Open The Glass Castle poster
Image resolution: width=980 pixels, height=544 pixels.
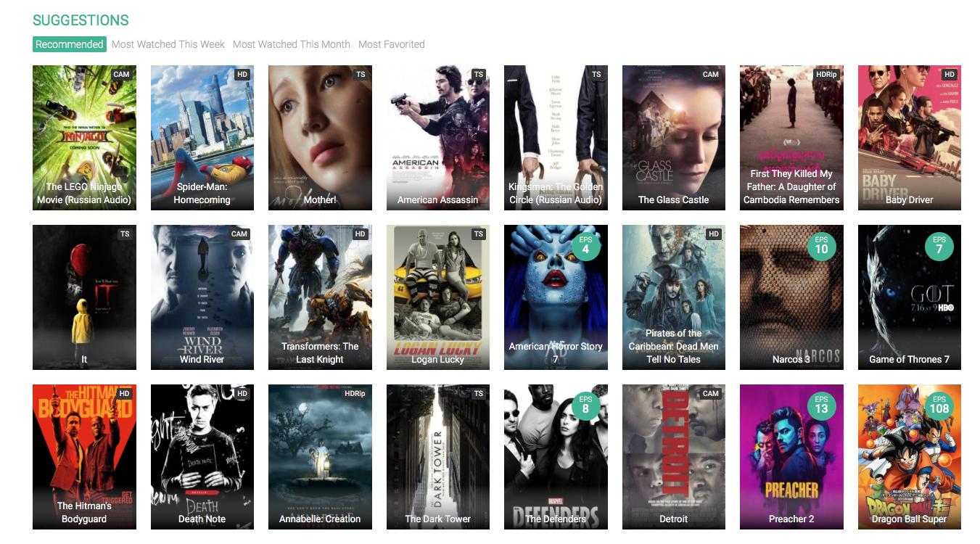click(x=674, y=138)
